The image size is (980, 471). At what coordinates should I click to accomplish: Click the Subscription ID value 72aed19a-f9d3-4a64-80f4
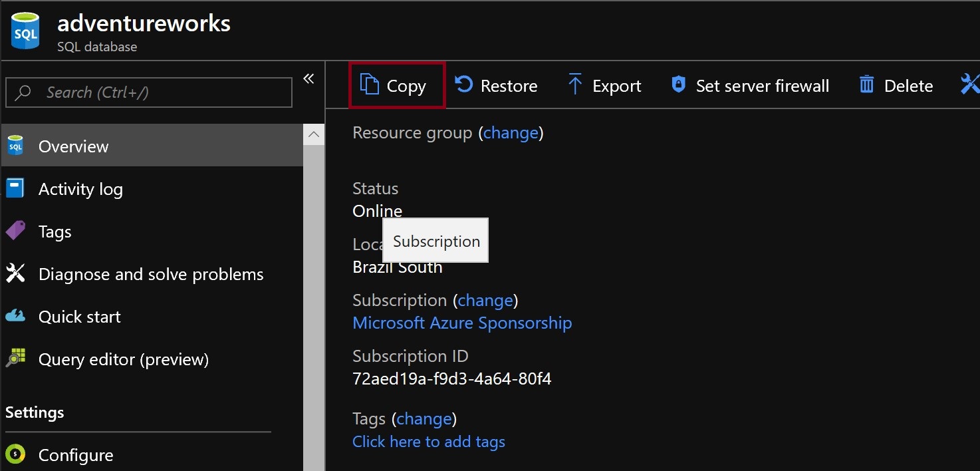coord(452,379)
